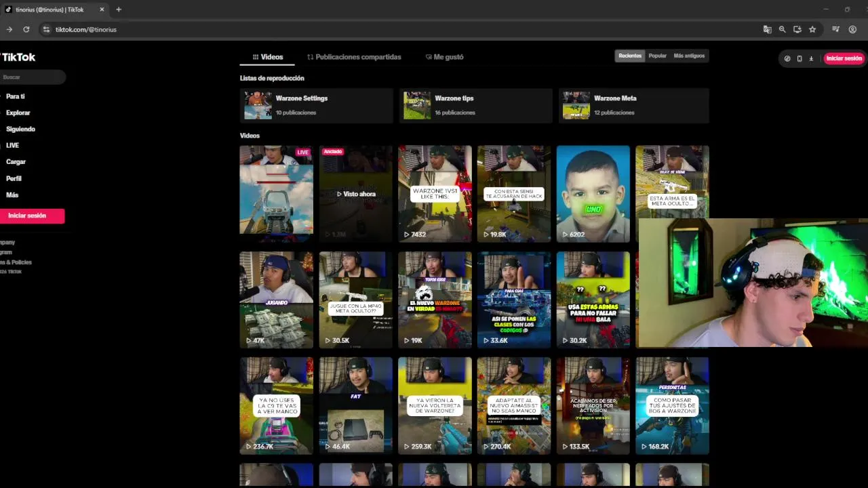
Task: Go to Para ti in the sidebar
Action: pos(16,96)
